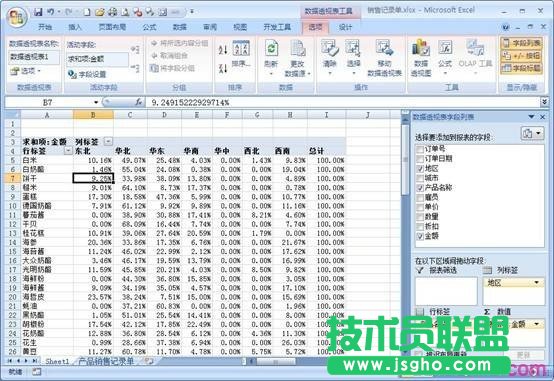
Task: Check the 单价 field checkbox
Action: 420,207
